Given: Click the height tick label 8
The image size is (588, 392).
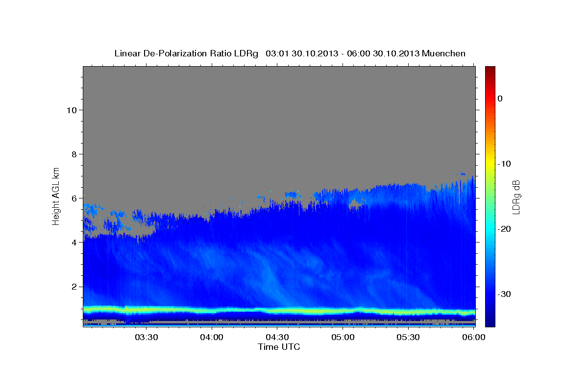Looking at the screenshot, I should click(73, 154).
